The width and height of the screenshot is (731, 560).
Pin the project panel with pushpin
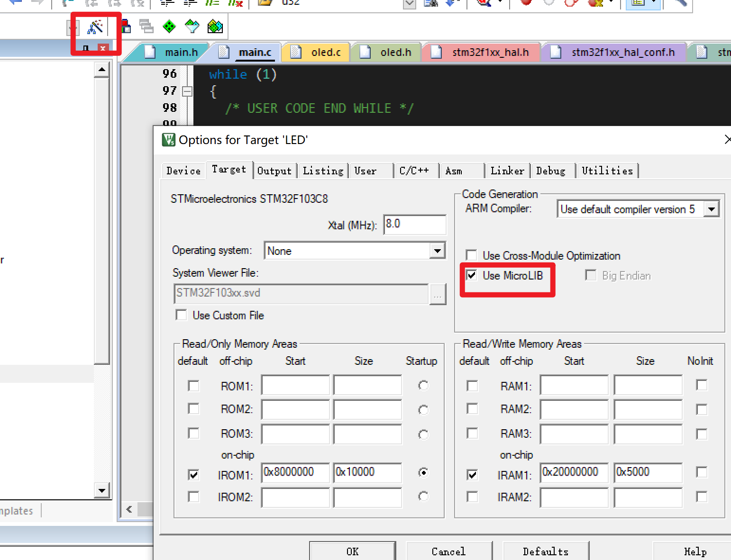coord(86,48)
